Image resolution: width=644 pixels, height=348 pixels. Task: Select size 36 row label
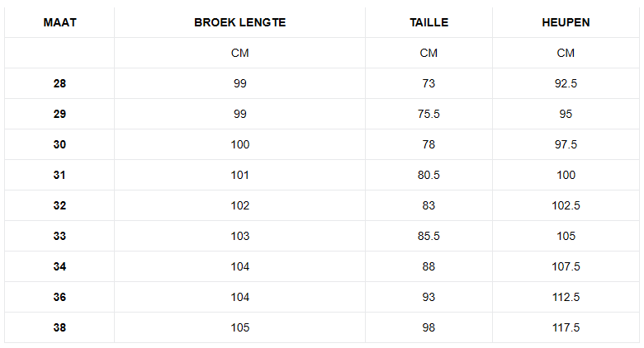[59, 297]
